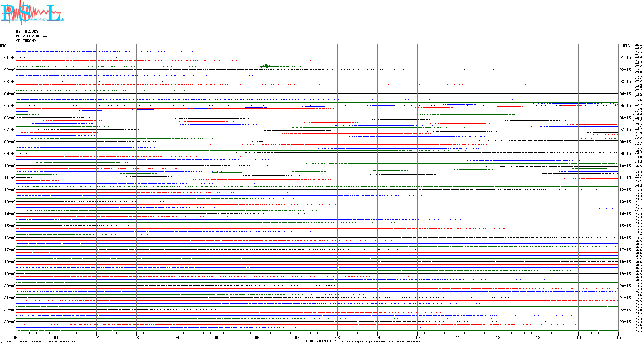Click minute '03' label on the bottom axis

[x=136, y=337]
